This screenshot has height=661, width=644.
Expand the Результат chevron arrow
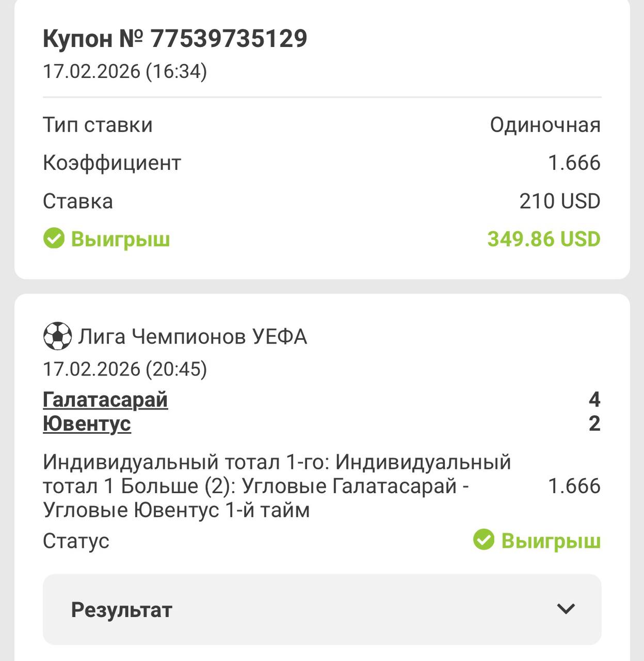click(566, 609)
